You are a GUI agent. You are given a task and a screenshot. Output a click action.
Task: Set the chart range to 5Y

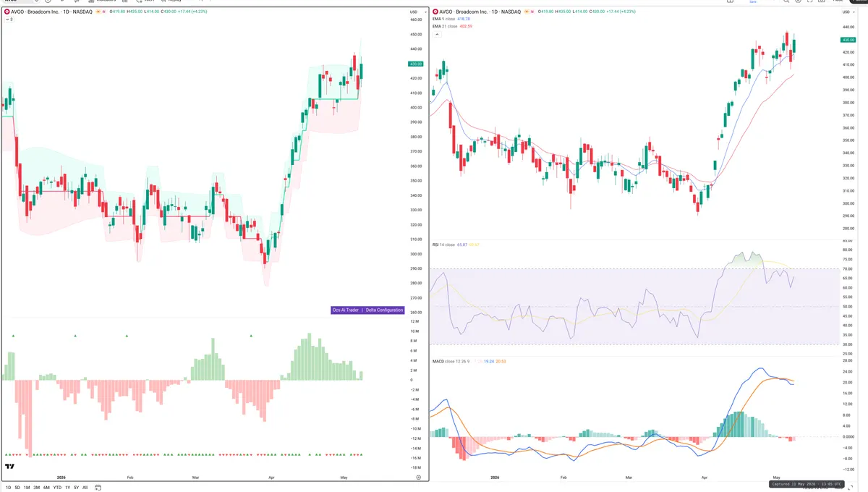76,487
